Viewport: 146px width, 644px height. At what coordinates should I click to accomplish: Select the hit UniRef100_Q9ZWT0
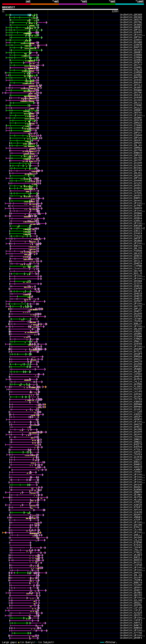pyautogui.click(x=131, y=63)
